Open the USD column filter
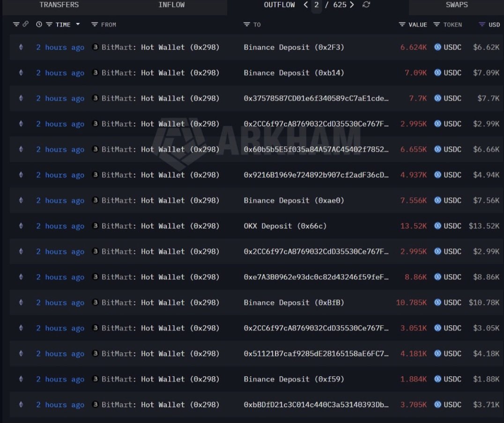 point(482,24)
